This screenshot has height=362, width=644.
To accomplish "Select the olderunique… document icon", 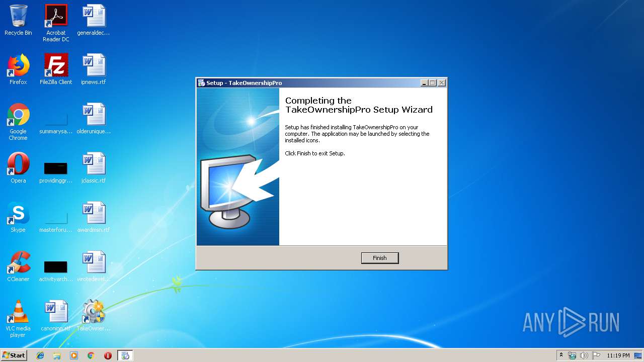I will [x=94, y=119].
